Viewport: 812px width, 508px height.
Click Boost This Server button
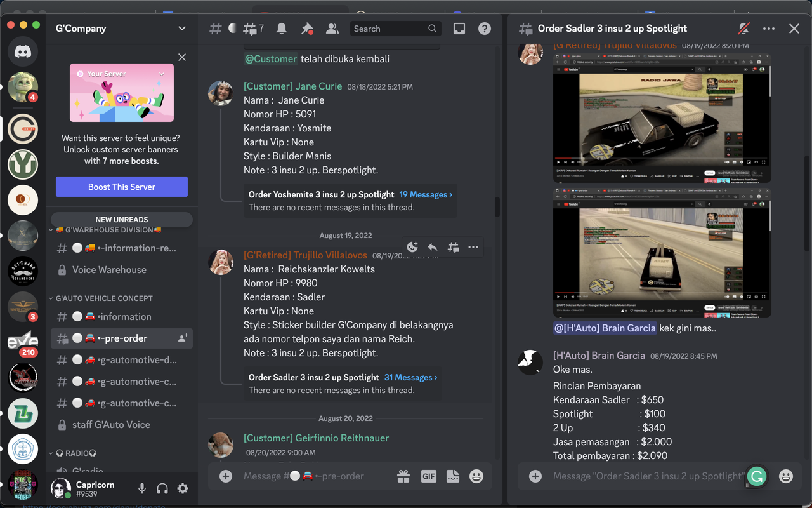click(x=122, y=187)
